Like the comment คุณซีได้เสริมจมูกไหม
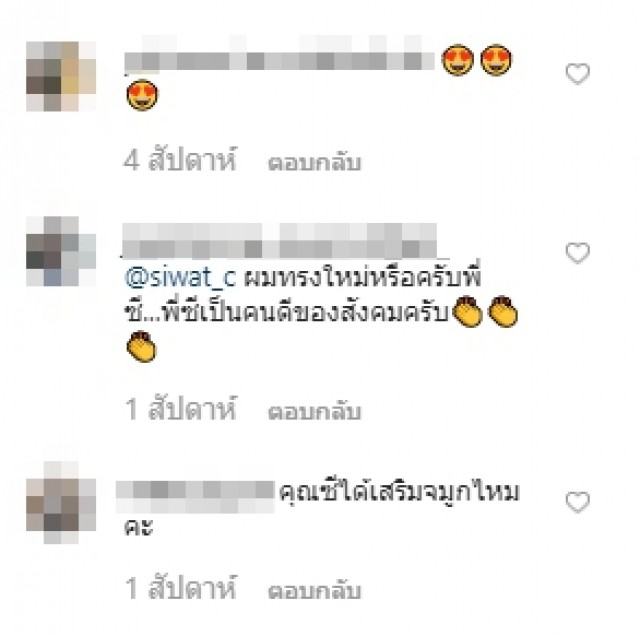Screen dimensions: 640x636 click(578, 502)
